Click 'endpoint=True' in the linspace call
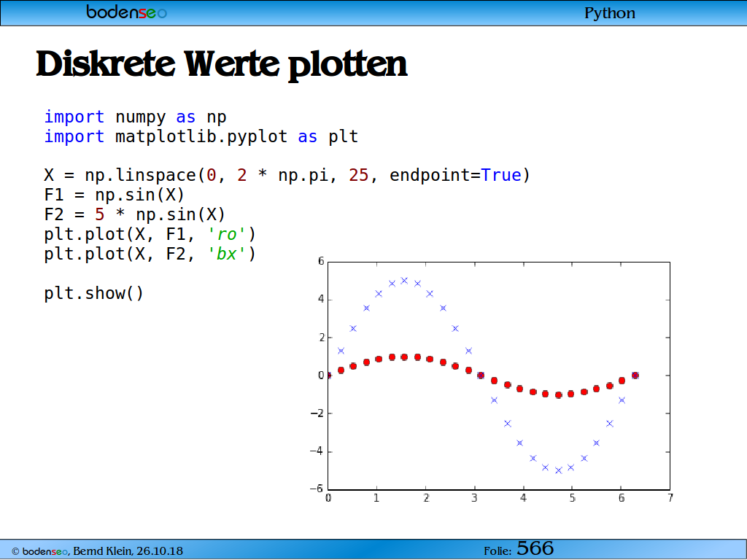Screen dimensions: 747x560 pos(455,176)
